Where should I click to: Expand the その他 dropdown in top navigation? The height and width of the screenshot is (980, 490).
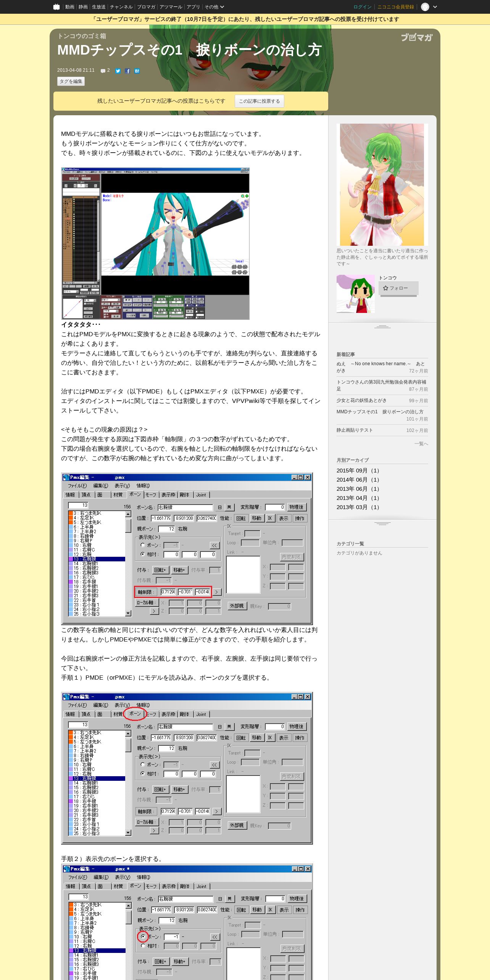point(214,7)
